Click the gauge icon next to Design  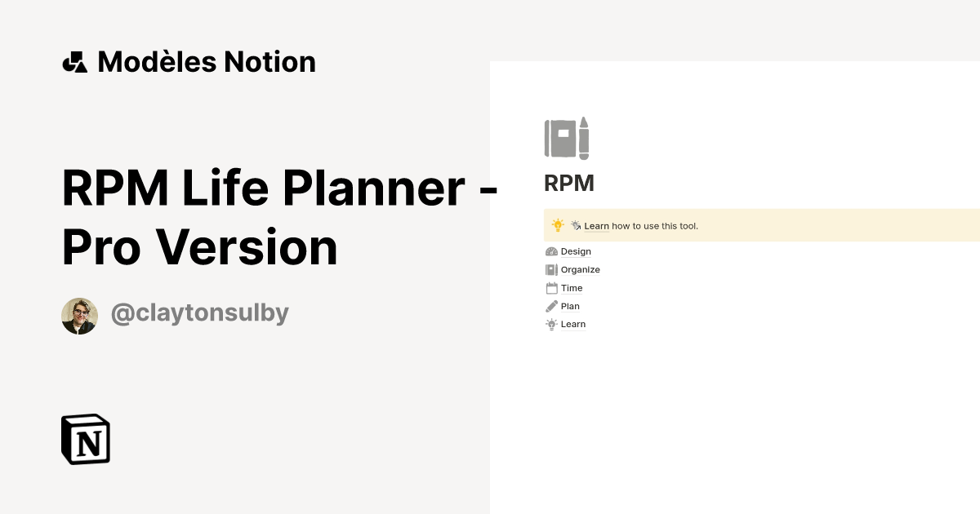[x=551, y=251]
